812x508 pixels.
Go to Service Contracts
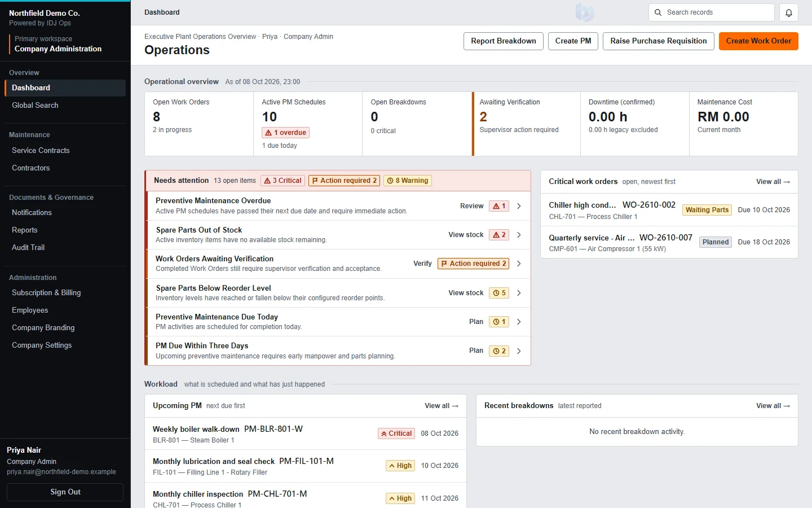pos(65,151)
